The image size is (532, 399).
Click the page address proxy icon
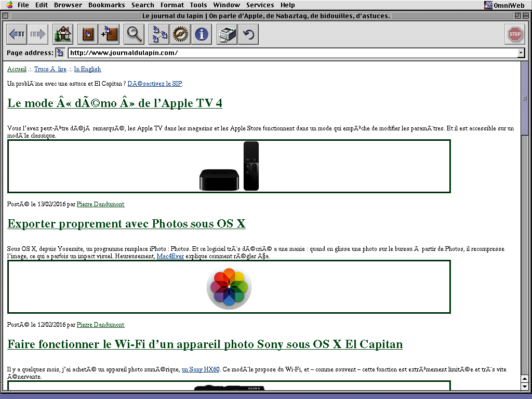point(60,52)
